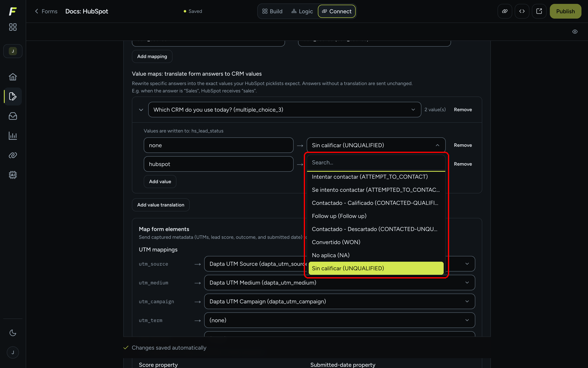This screenshot has height=368, width=588.
Task: Select Intentar contactar (ATTEMPT_TO_CONTACT) option
Action: pyautogui.click(x=376, y=177)
